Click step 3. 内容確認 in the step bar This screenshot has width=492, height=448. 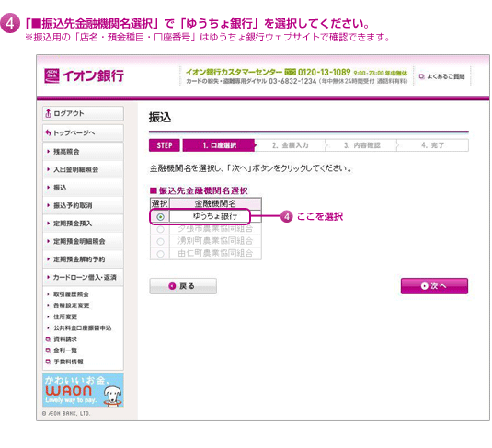[362, 145]
